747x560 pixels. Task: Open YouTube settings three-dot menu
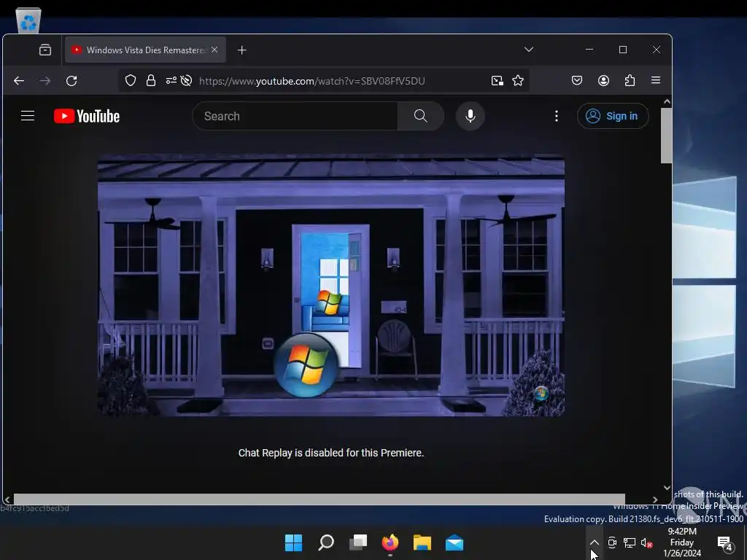point(557,116)
